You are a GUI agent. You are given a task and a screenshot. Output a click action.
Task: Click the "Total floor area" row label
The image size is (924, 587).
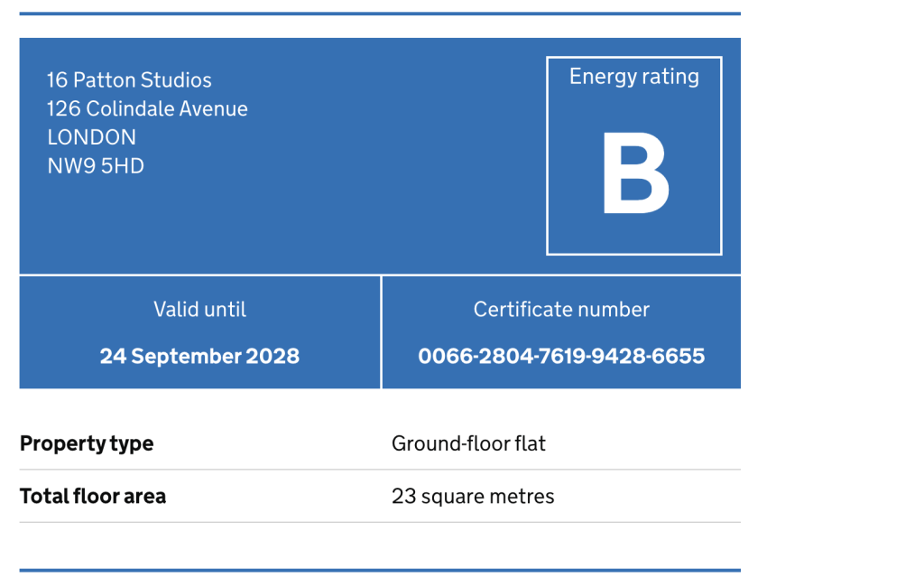93,496
